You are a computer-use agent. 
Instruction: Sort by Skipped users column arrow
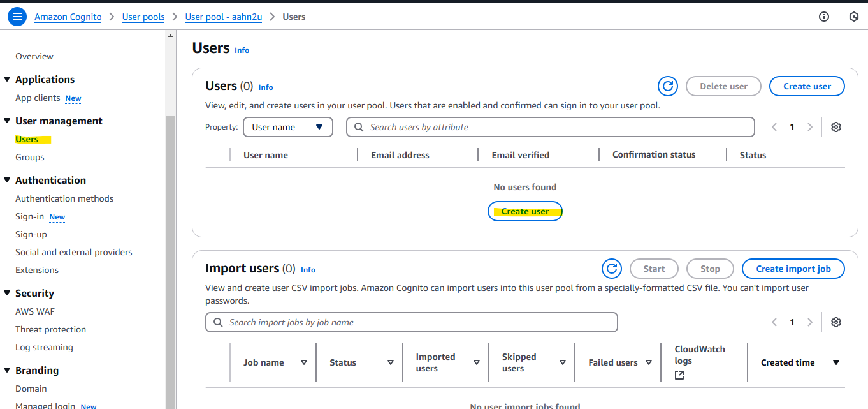coord(563,362)
